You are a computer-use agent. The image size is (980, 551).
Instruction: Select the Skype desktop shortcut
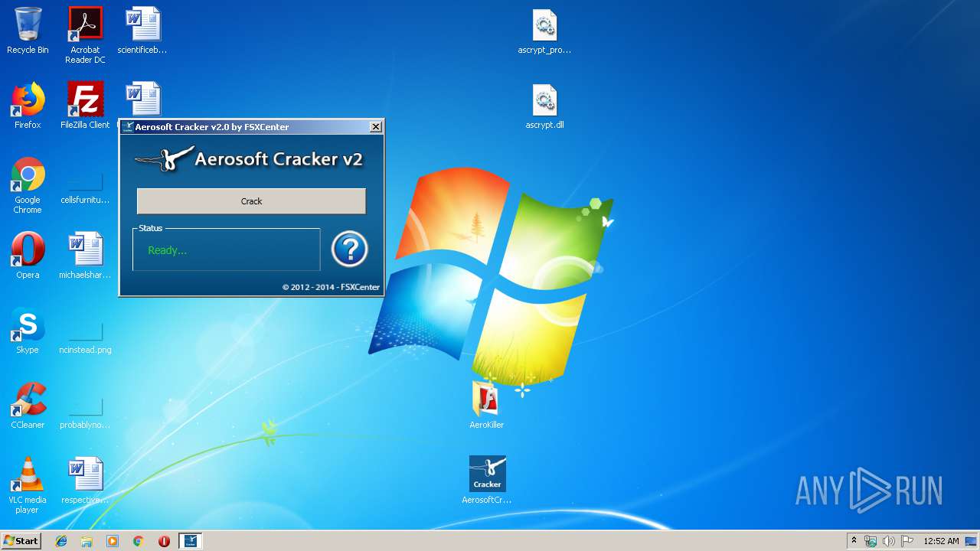(x=28, y=331)
